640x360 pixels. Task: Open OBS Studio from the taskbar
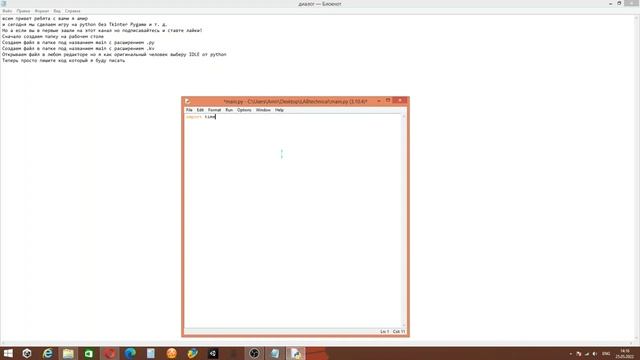coord(254,353)
